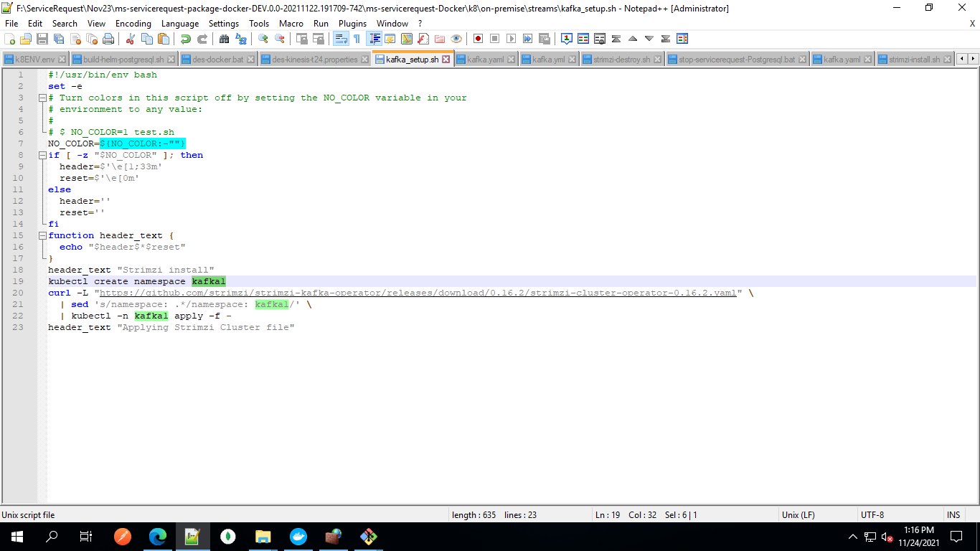Collapse the comment block fold at line 3
The image size is (980, 551).
42,98
